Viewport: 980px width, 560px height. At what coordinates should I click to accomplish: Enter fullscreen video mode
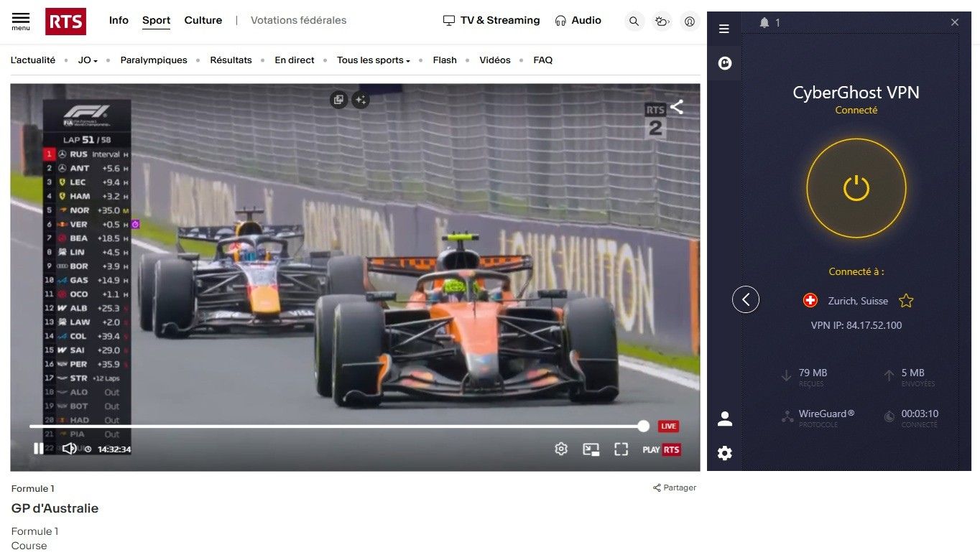[x=621, y=449]
